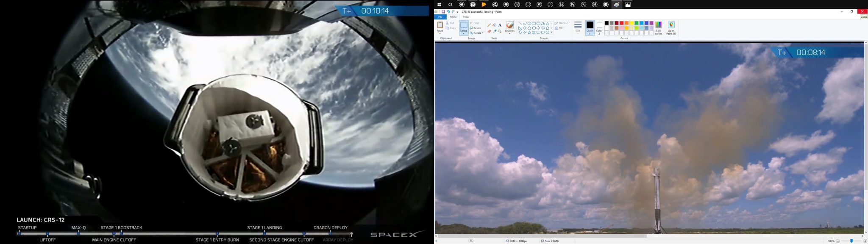
Task: Pick the Color picker eyedropper tool
Action: click(495, 31)
